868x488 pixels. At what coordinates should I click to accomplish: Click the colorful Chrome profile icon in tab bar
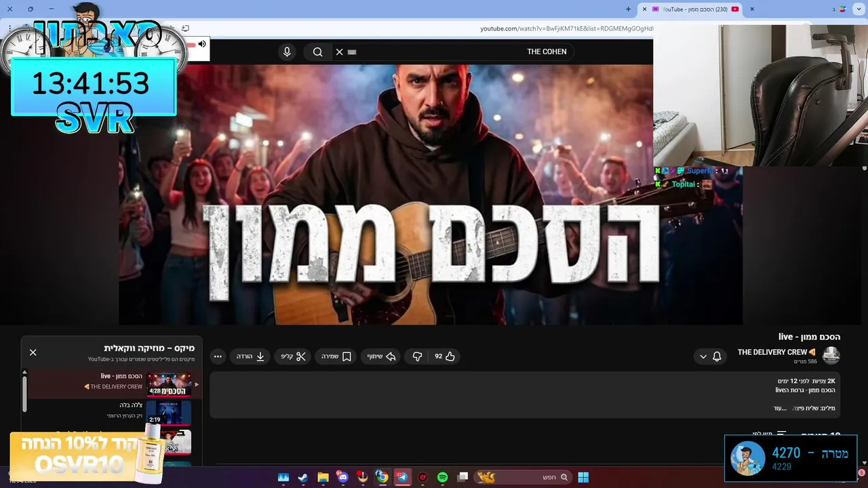coord(842,9)
